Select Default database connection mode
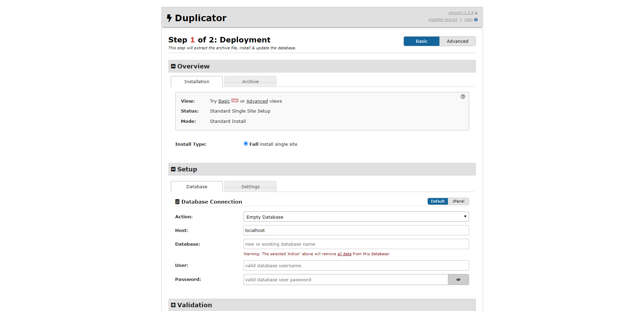This screenshot has width=644, height=311. [x=438, y=201]
